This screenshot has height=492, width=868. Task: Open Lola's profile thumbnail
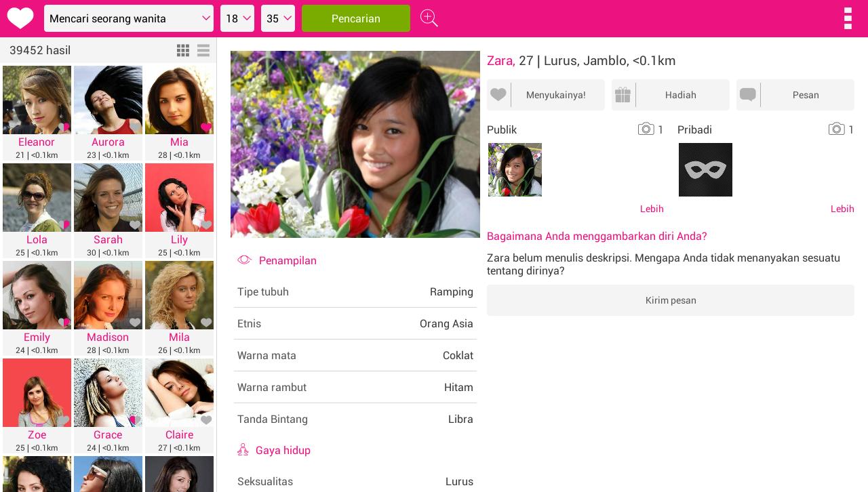coord(37,197)
